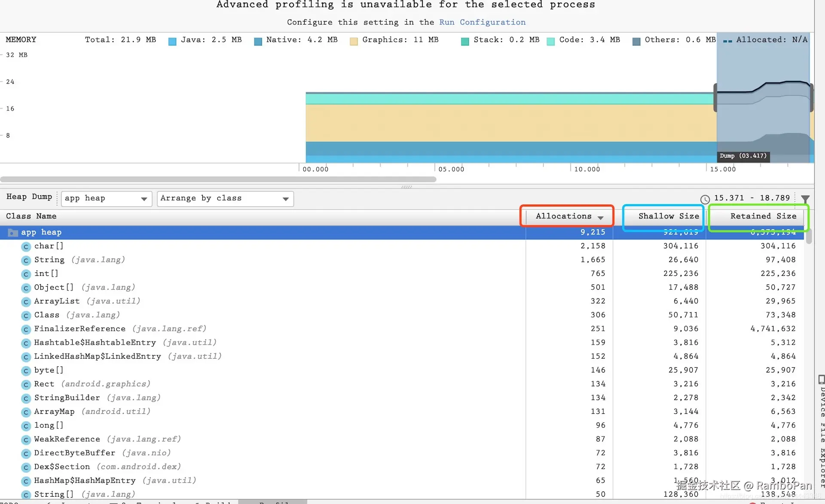The height and width of the screenshot is (504, 825).
Task: Click the horizontal timeline scrollbar
Action: tap(218, 179)
